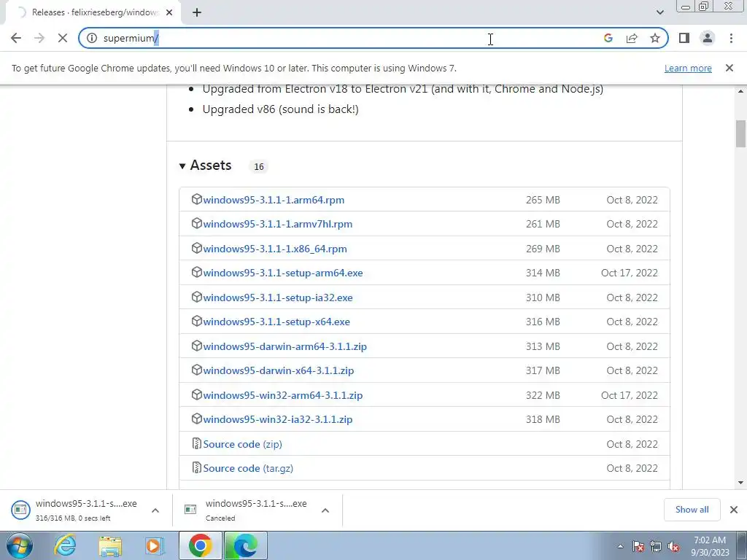Click the muted volume tray icon
The image size is (747, 560).
[x=673, y=546]
